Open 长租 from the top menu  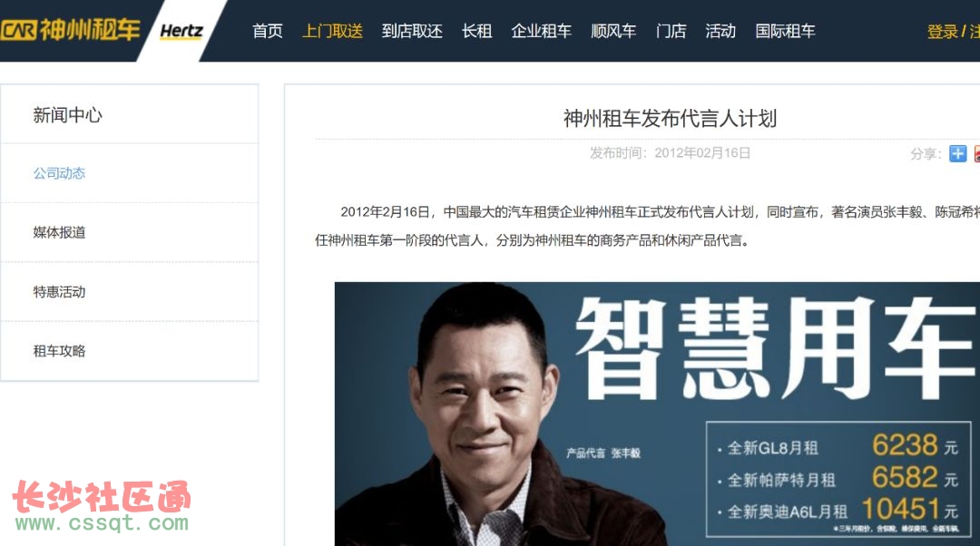477,31
